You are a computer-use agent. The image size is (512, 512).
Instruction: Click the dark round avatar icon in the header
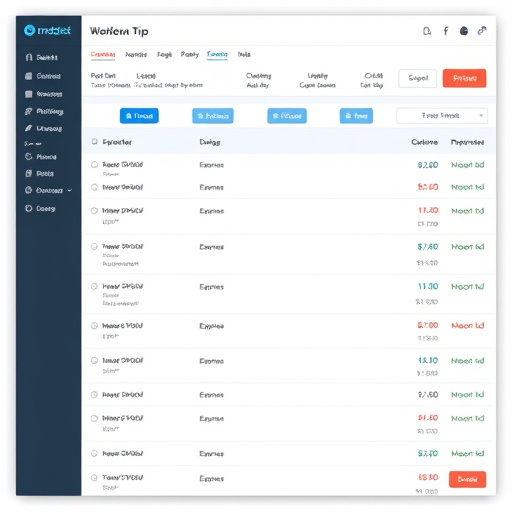pos(464,31)
